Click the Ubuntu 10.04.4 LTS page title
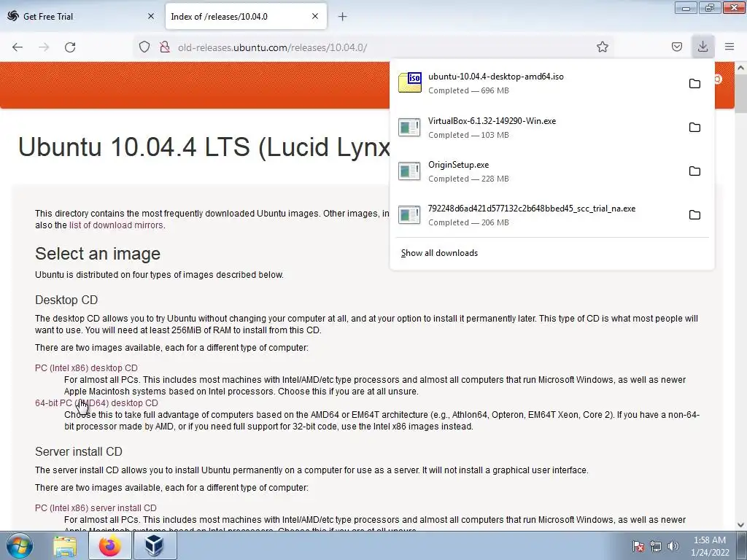 pos(204,147)
